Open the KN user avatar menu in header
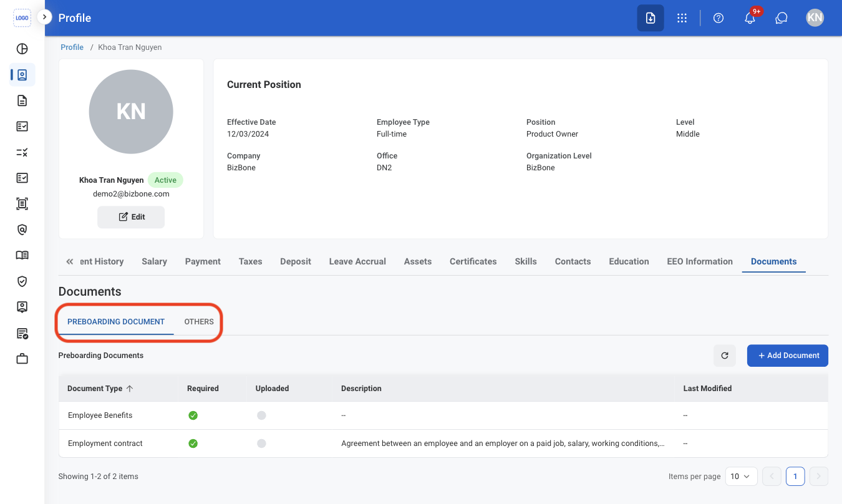Viewport: 842px width, 504px height. 815,17
